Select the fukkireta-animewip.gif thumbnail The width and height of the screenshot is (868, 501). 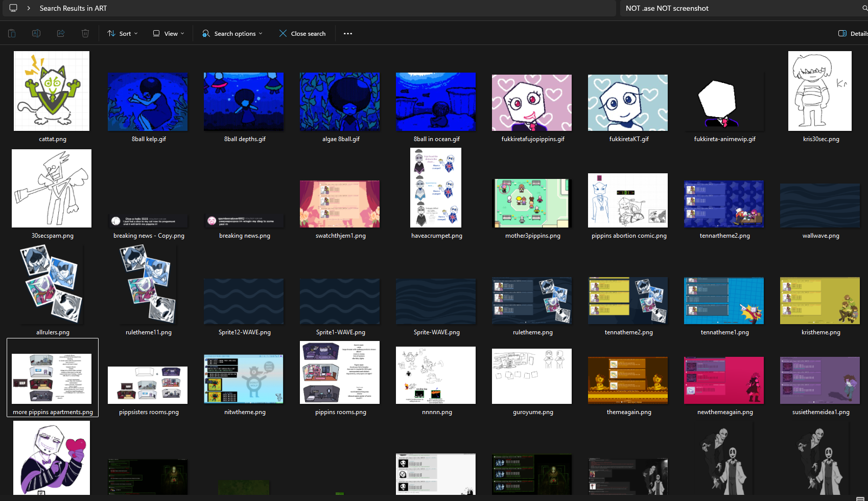pos(724,102)
